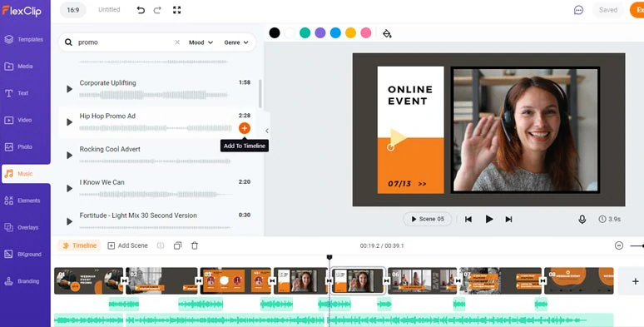The width and height of the screenshot is (644, 327).
Task: Select scene 06 thumbnail in timeline
Action: point(422,280)
